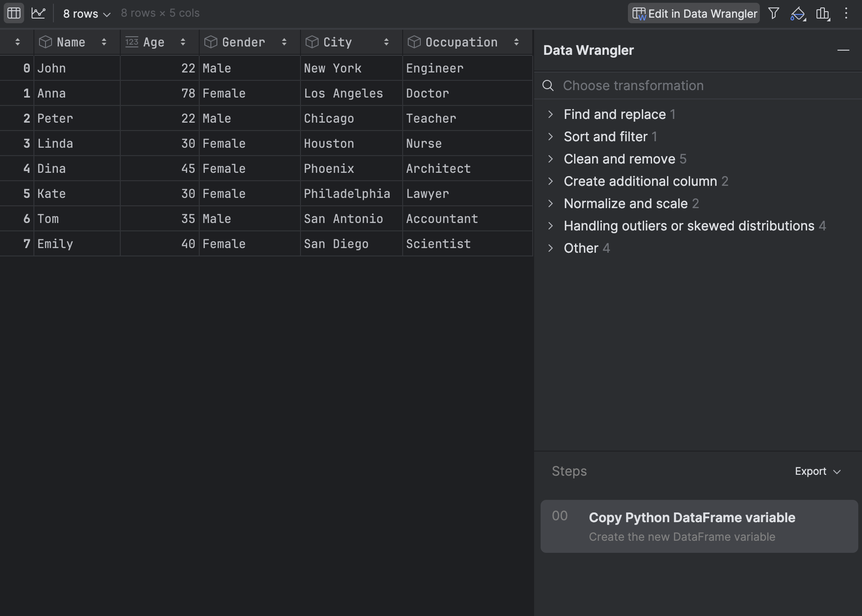Click the search magnifier in Data Wrangler panel

pyautogui.click(x=549, y=85)
